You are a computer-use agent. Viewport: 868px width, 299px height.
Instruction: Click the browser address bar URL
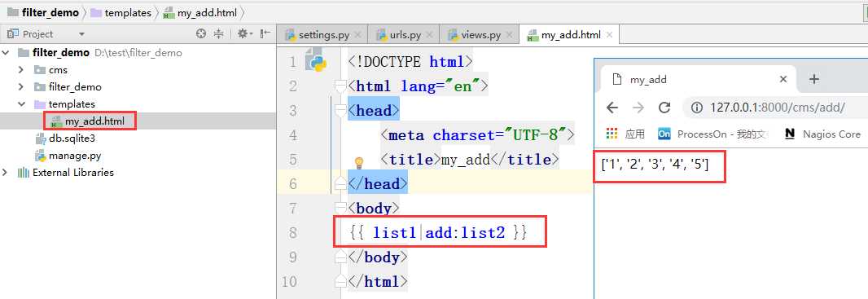click(x=778, y=108)
